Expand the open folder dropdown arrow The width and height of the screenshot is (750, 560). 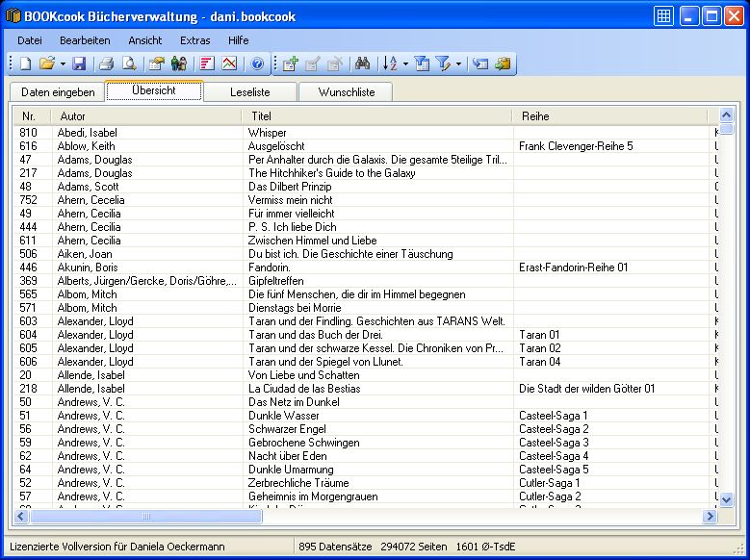[x=63, y=64]
